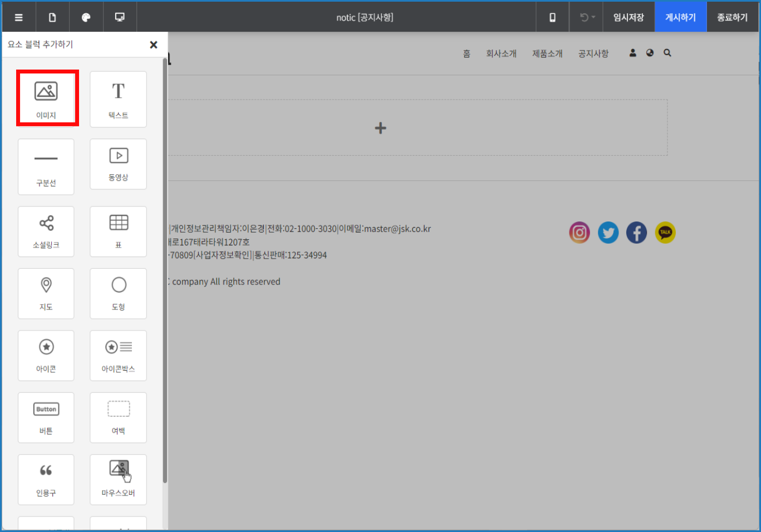Viewport: 761px width, 532px height.
Task: Add an image (이미지) element block
Action: point(46,98)
